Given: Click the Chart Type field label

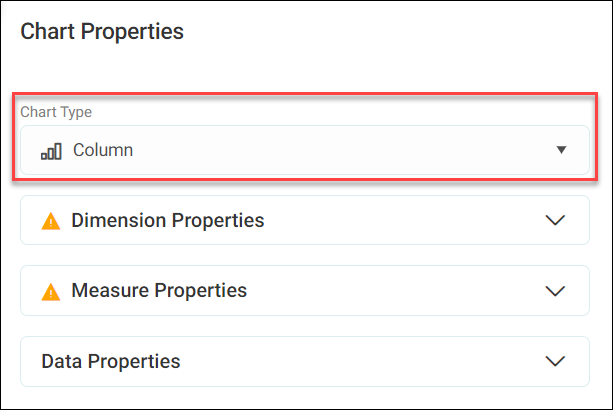Looking at the screenshot, I should click(56, 112).
